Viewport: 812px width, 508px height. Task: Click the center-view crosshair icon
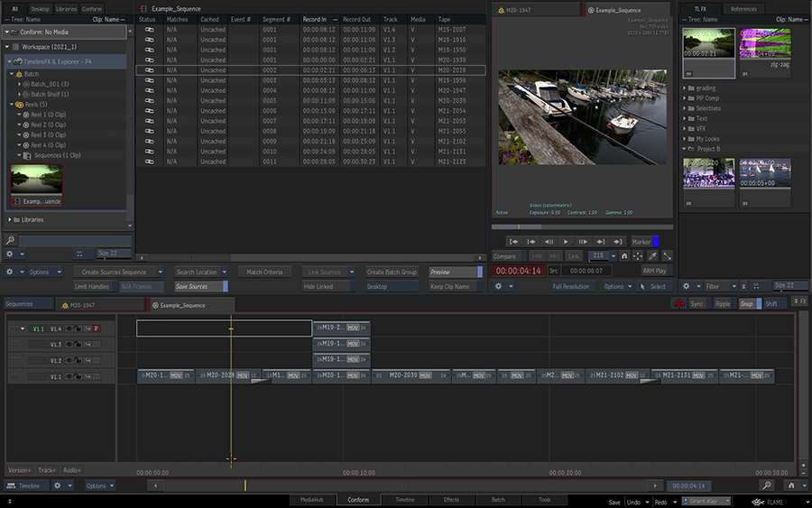638,256
